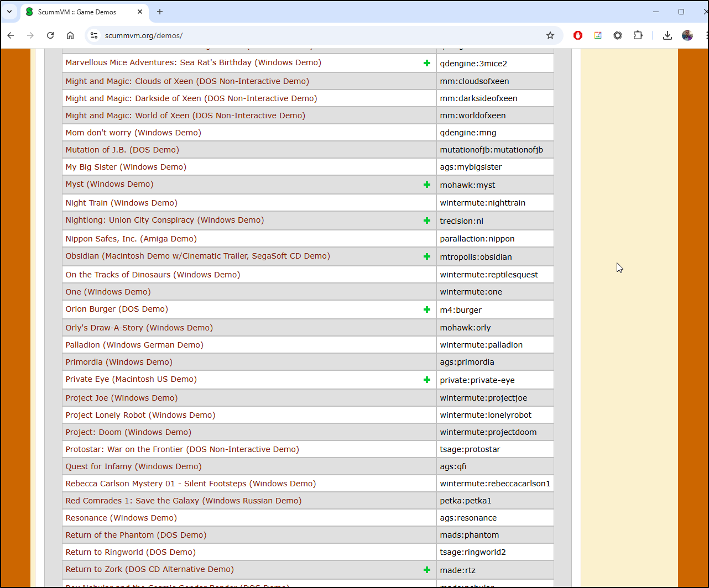Open Might and Magic: Darkside of Xeen demo
Screen dimensions: 709x588
click(191, 98)
